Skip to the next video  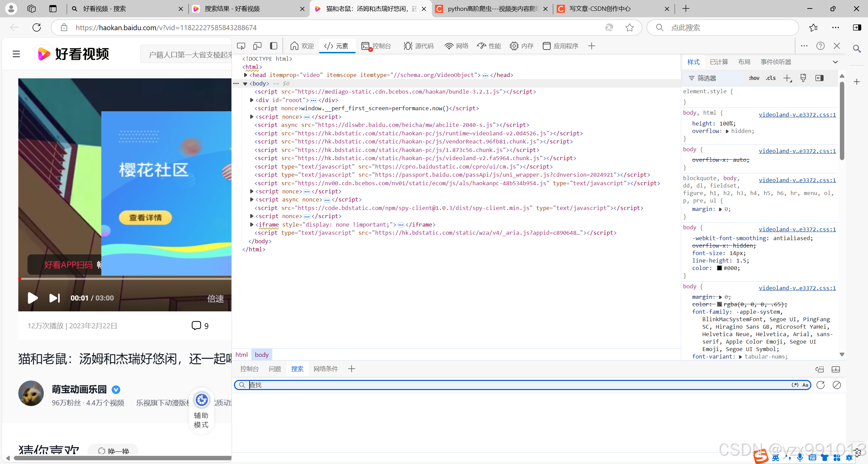(x=55, y=298)
